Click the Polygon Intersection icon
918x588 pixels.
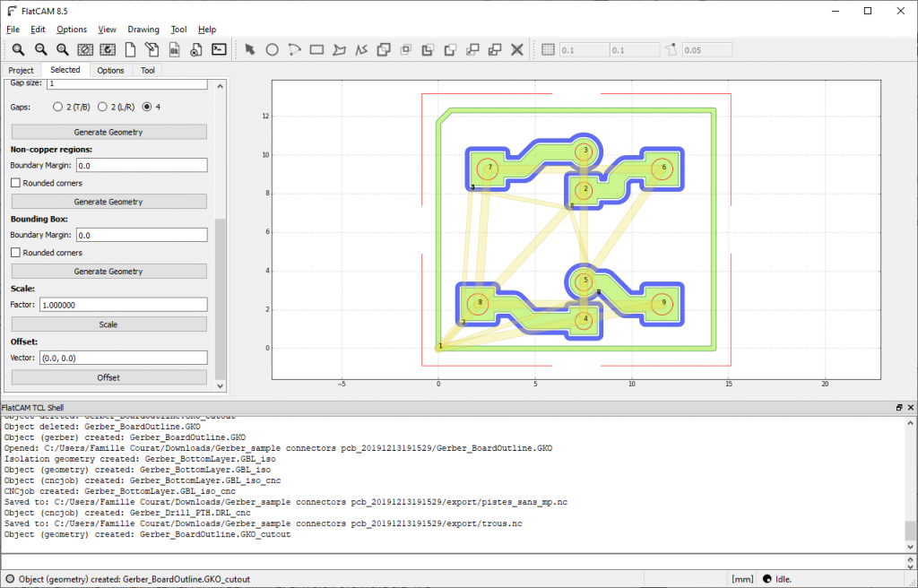tap(406, 50)
